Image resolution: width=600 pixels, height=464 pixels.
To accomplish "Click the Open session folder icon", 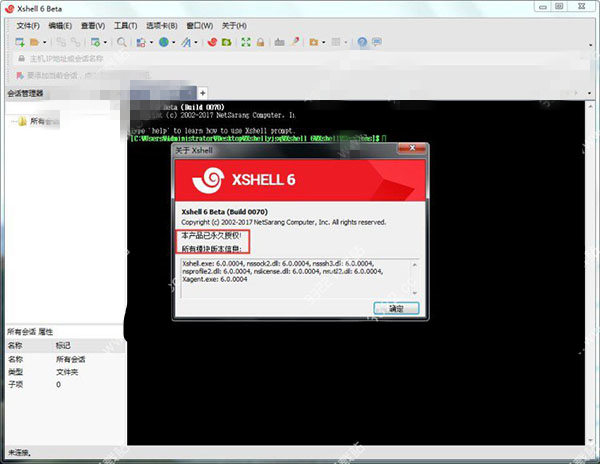I will coord(34,42).
